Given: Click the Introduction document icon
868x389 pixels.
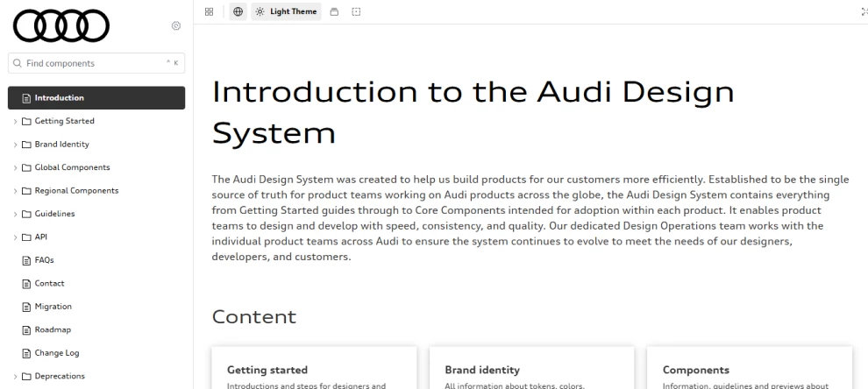Looking at the screenshot, I should (26, 98).
